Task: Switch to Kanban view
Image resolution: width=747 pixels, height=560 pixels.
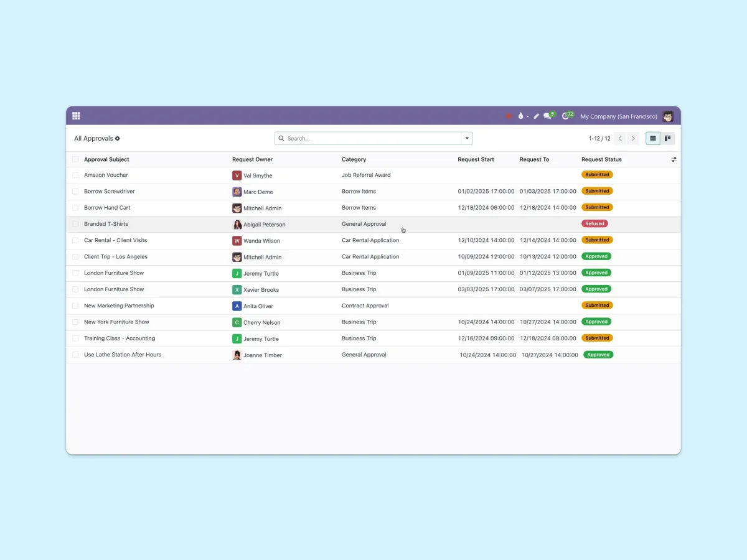Action: tap(667, 139)
